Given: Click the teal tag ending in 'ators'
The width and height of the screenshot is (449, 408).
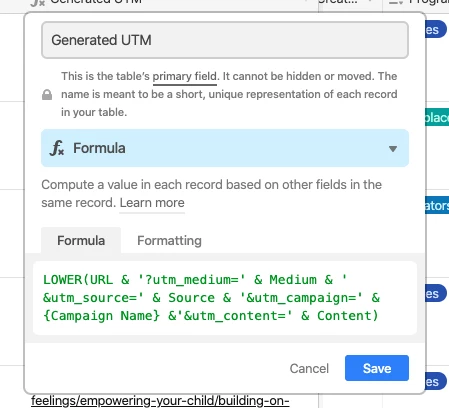Looking at the screenshot, I should tap(437, 205).
